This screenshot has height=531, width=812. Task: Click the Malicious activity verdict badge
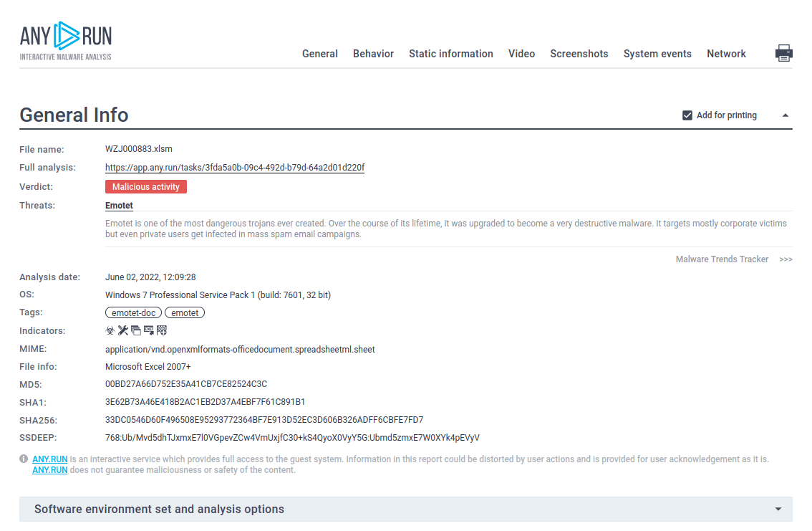coord(146,186)
